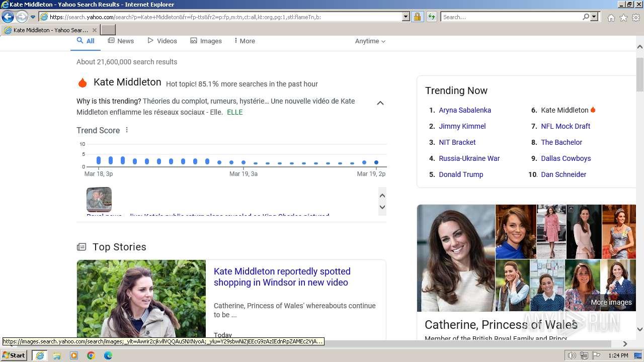This screenshot has width=644, height=362.
Task: Open recent pages dropdown beside the Forward arrow
Action: (33, 17)
